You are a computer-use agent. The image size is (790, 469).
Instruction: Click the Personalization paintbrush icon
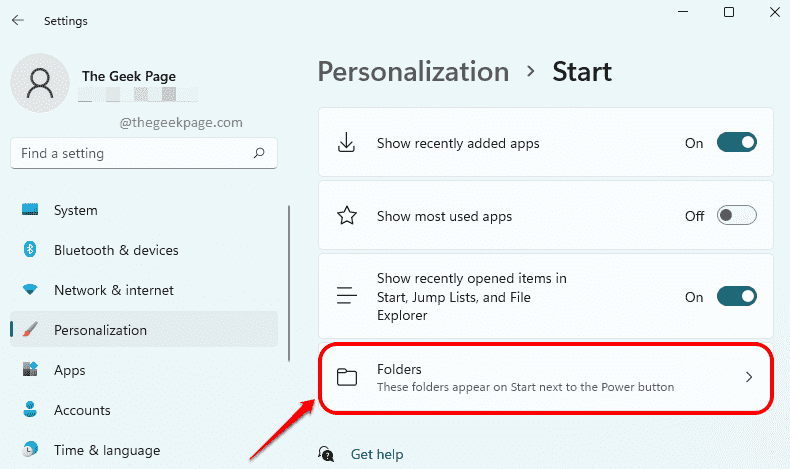[30, 330]
